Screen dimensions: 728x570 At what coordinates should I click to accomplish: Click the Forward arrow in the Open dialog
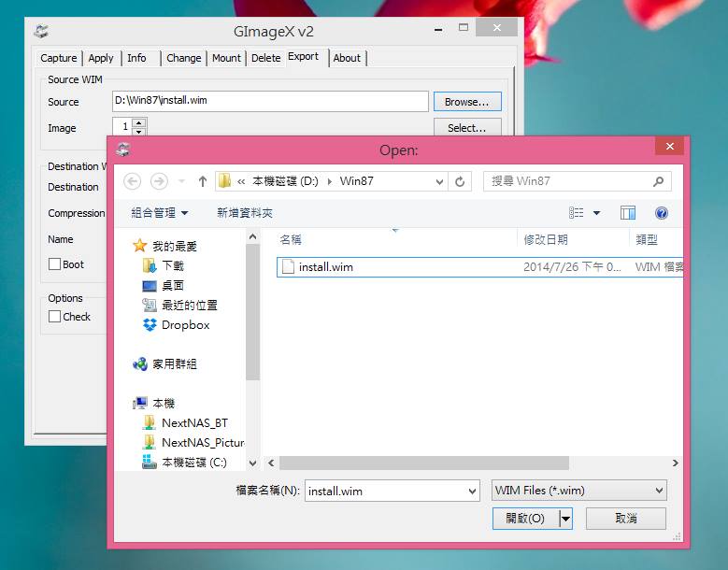[x=159, y=181]
